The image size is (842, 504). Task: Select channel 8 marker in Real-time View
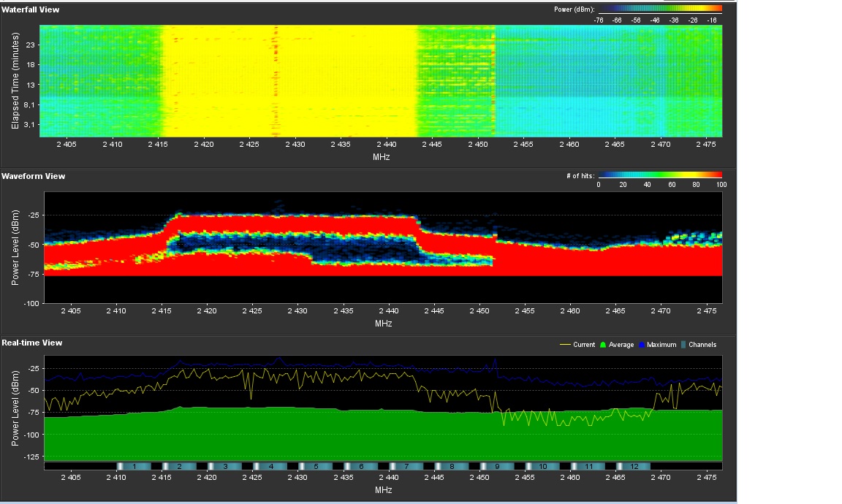[x=452, y=467]
